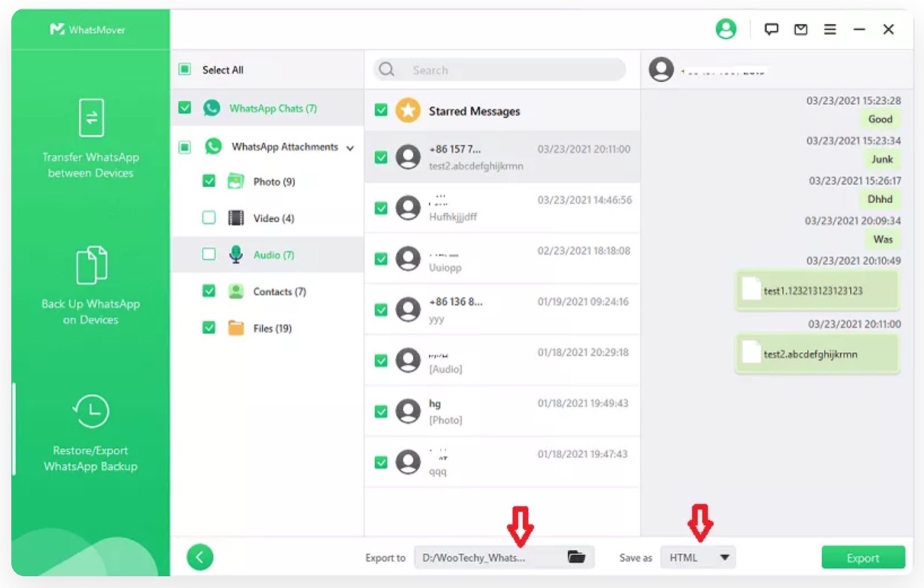The height and width of the screenshot is (588, 924).
Task: Check the Video (4) checkbox
Action: click(208, 218)
